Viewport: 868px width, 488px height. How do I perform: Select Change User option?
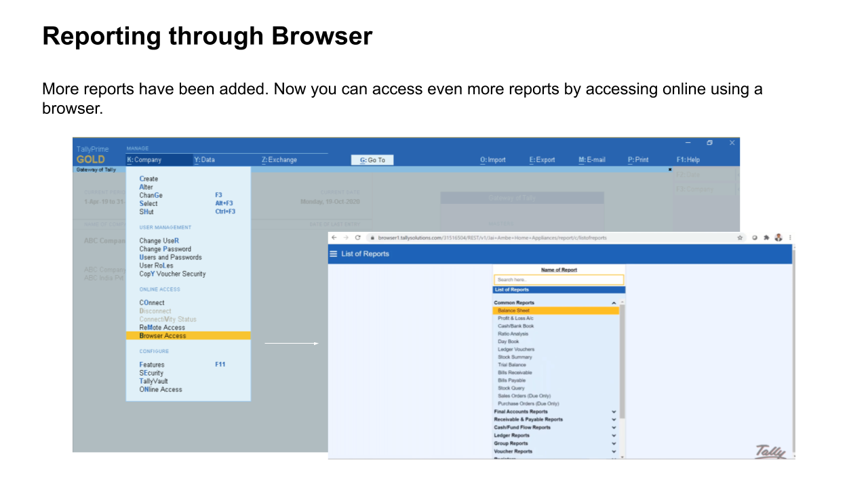point(159,241)
